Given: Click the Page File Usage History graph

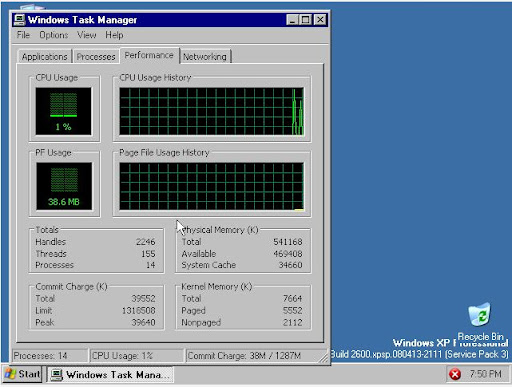Looking at the screenshot, I should pyautogui.click(x=211, y=186).
